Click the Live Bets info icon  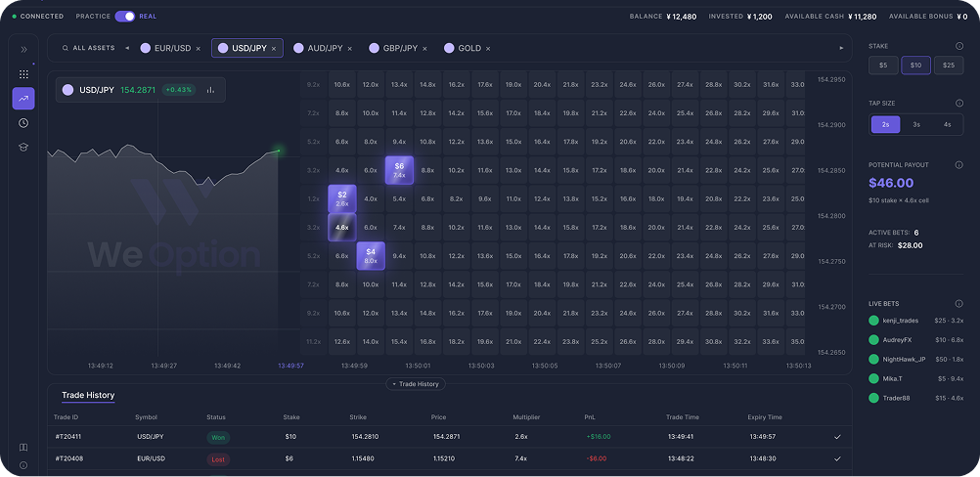click(959, 303)
